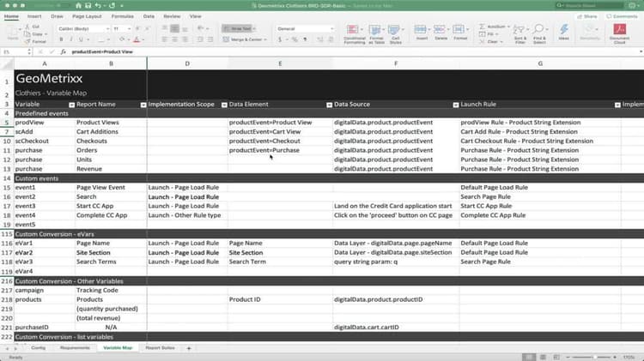The width and height of the screenshot is (644, 361).
Task: Open the Variable column filter dropdown
Action: [x=71, y=105]
